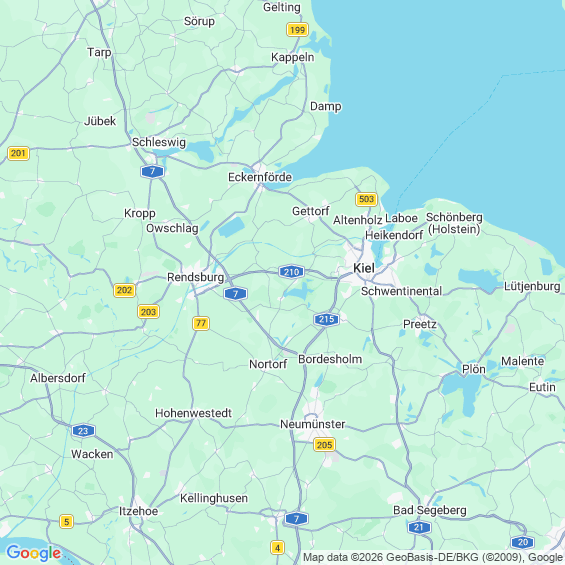Click the blue 210 highway shield

coord(292,272)
